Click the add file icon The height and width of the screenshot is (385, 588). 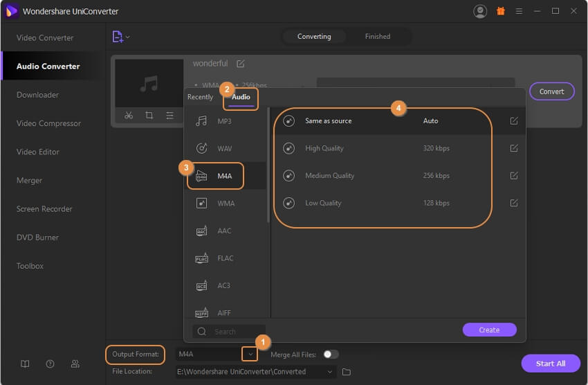click(x=118, y=37)
